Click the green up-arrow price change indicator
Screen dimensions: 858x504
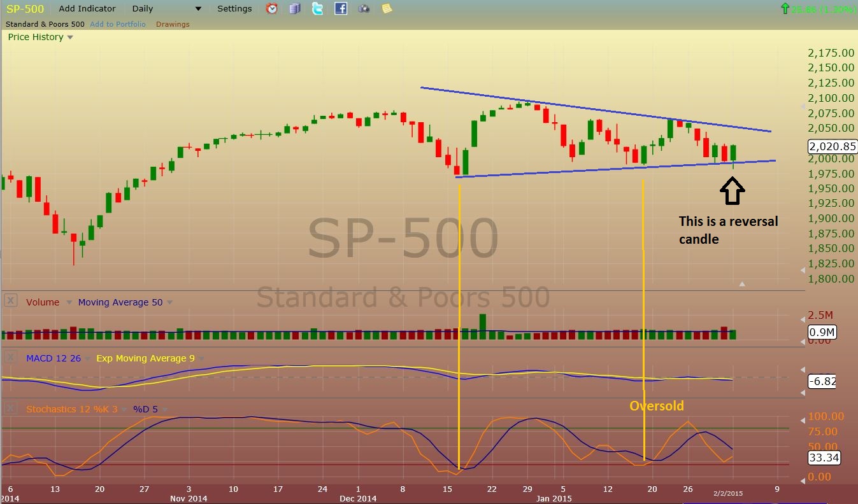tap(785, 9)
